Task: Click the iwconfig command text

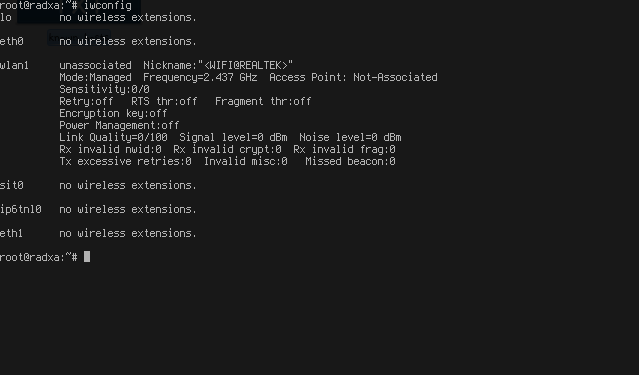Action: click(108, 6)
